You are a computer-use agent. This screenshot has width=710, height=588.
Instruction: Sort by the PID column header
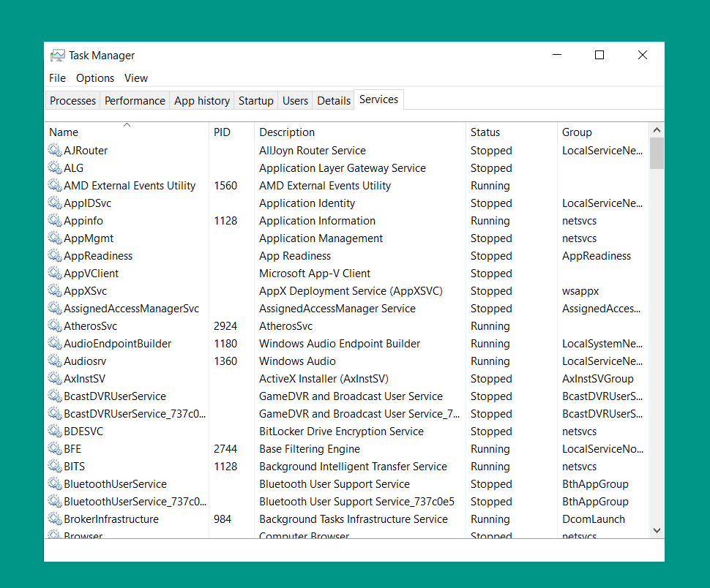(x=232, y=132)
